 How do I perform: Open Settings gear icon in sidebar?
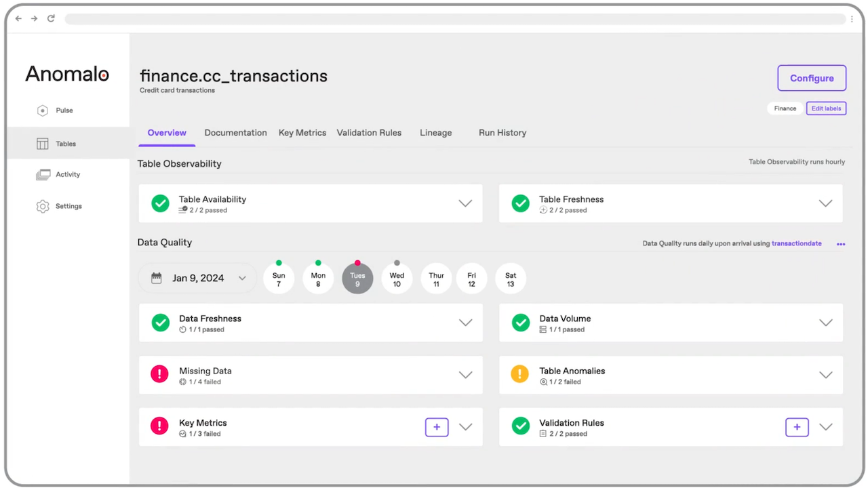click(x=43, y=206)
